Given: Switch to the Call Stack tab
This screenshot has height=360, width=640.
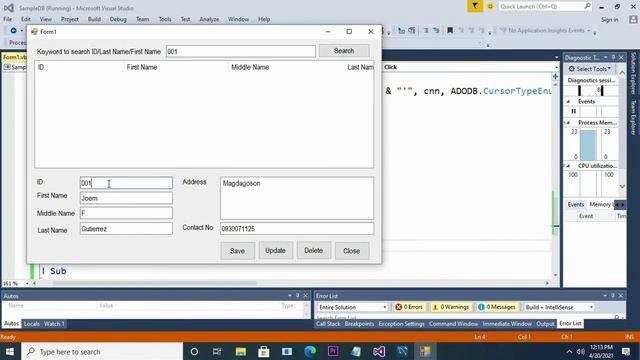Looking at the screenshot, I should coord(328,324).
